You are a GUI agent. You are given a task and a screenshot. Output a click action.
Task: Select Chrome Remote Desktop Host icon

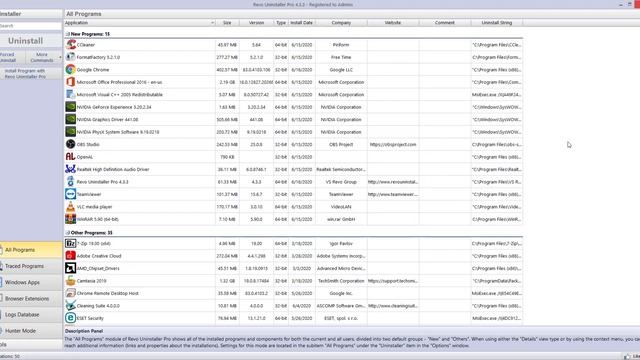tap(71, 293)
